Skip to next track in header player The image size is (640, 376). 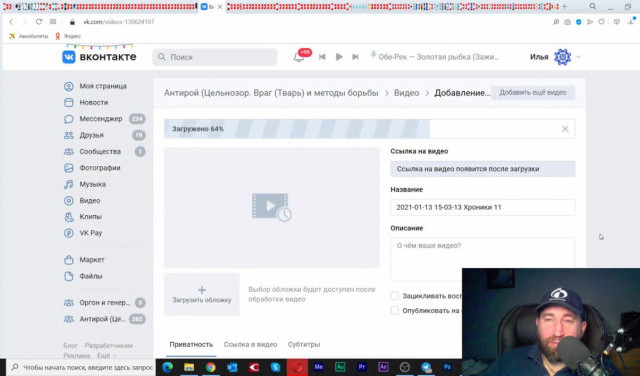coord(355,57)
